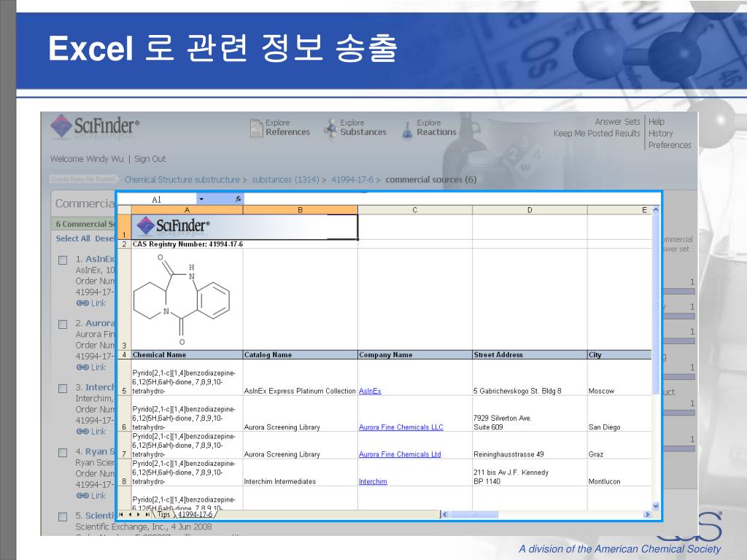Open Keep Me Posted Results
Image resolution: width=747 pixels, height=560 pixels.
point(597,134)
